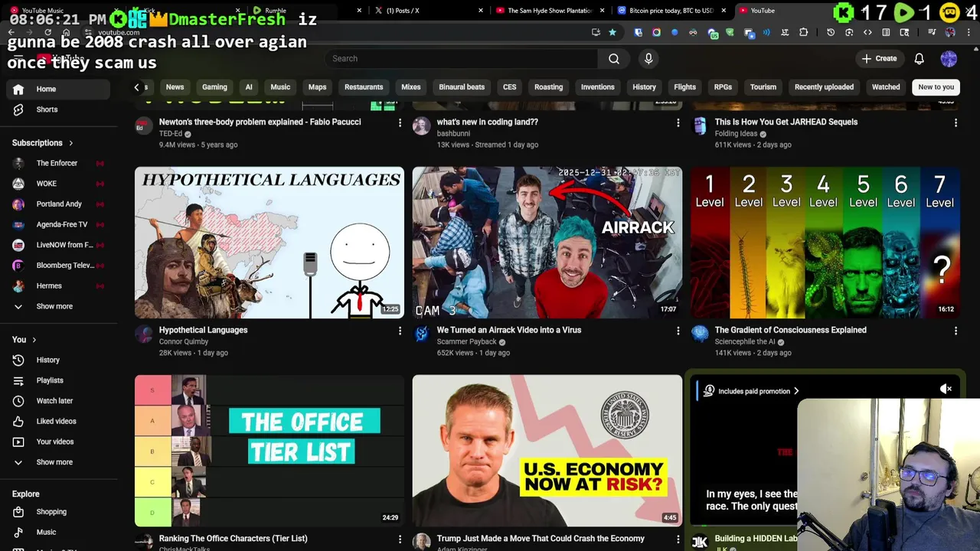Expand You section Show more
This screenshot has width=980, height=551.
coord(59,462)
